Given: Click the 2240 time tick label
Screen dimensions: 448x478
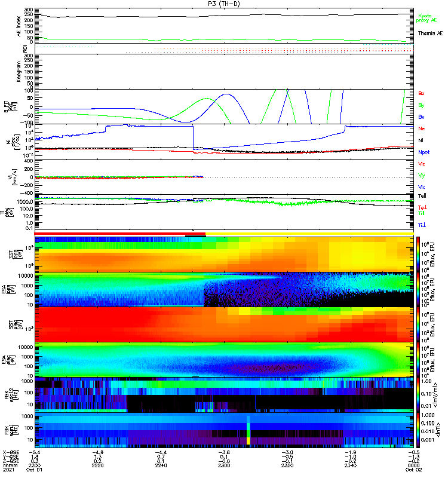Looking at the screenshot, I should (161, 465).
